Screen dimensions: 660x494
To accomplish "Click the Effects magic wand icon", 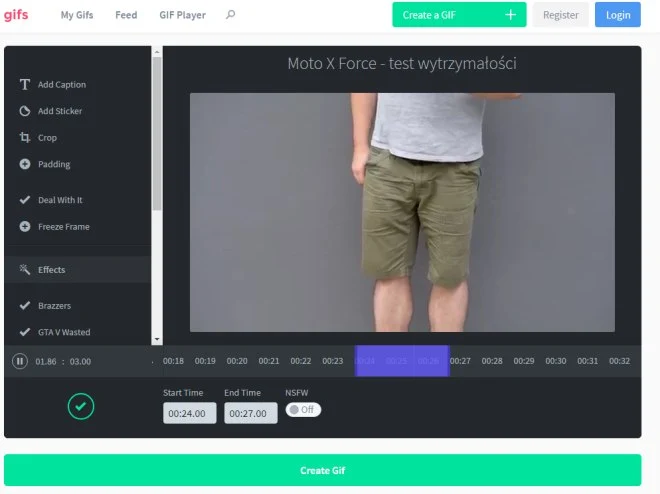I will tap(25, 270).
